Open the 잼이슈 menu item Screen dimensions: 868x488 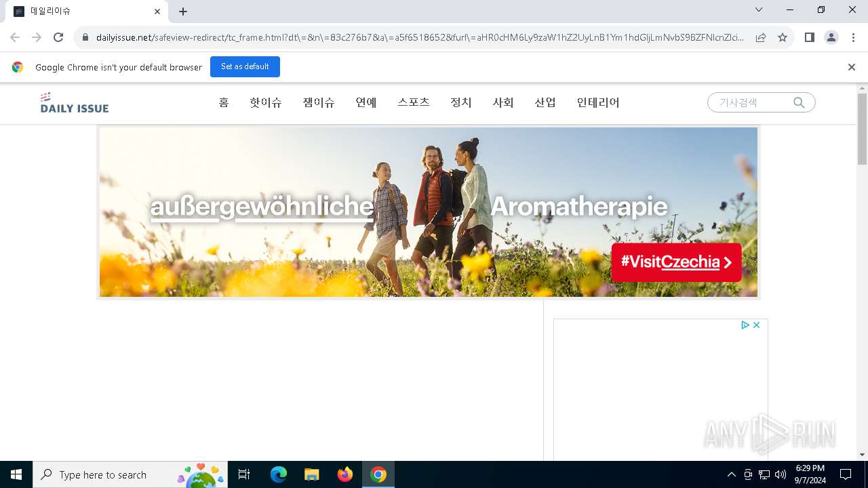click(319, 102)
